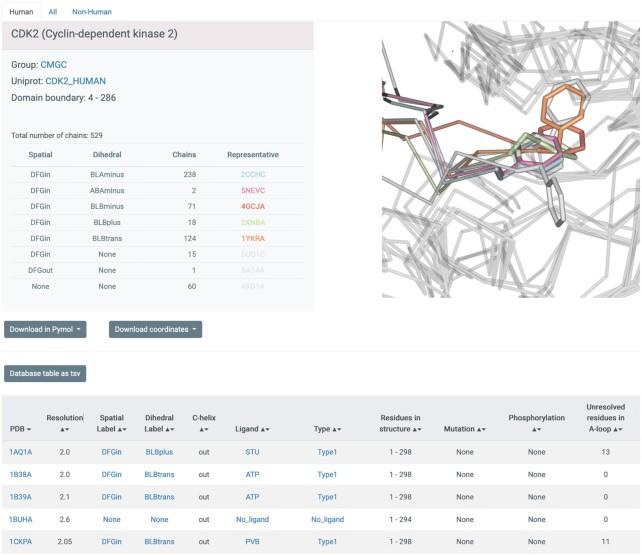Sort the table by Resolution arrows

pos(64,429)
